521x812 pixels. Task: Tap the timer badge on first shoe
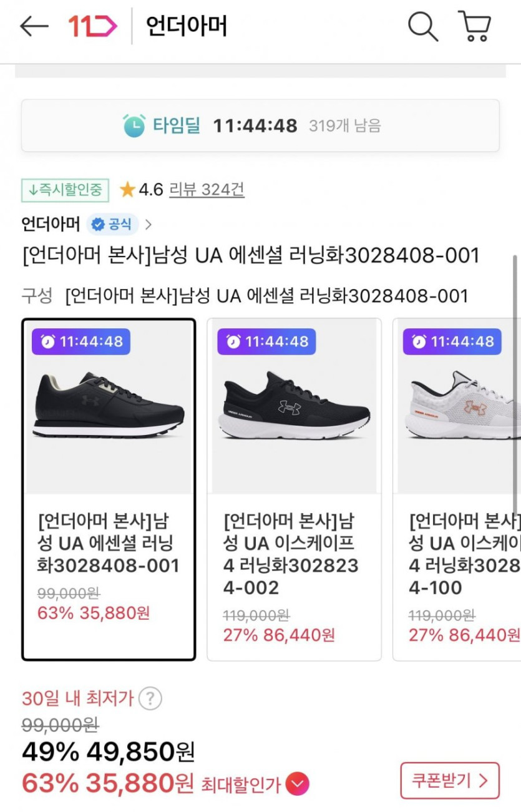(81, 341)
